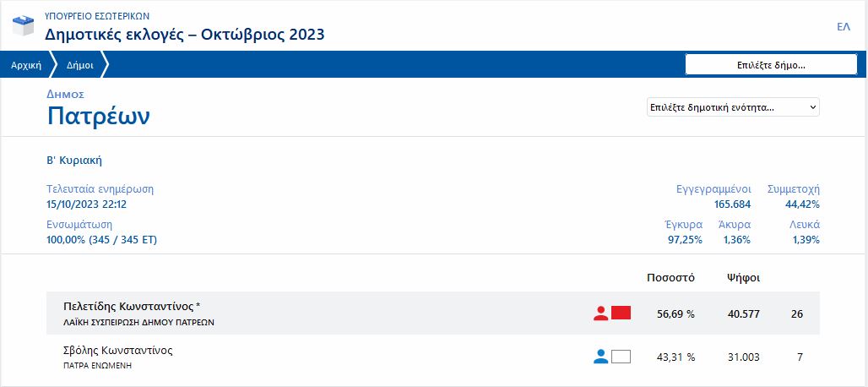Go to Αρχική breadcrumb
The width and height of the screenshot is (868, 387).
(26, 64)
